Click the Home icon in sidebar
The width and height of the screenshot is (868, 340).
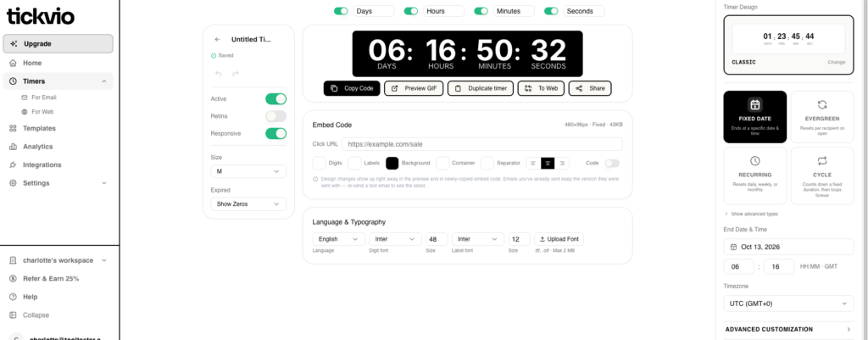[x=13, y=63]
